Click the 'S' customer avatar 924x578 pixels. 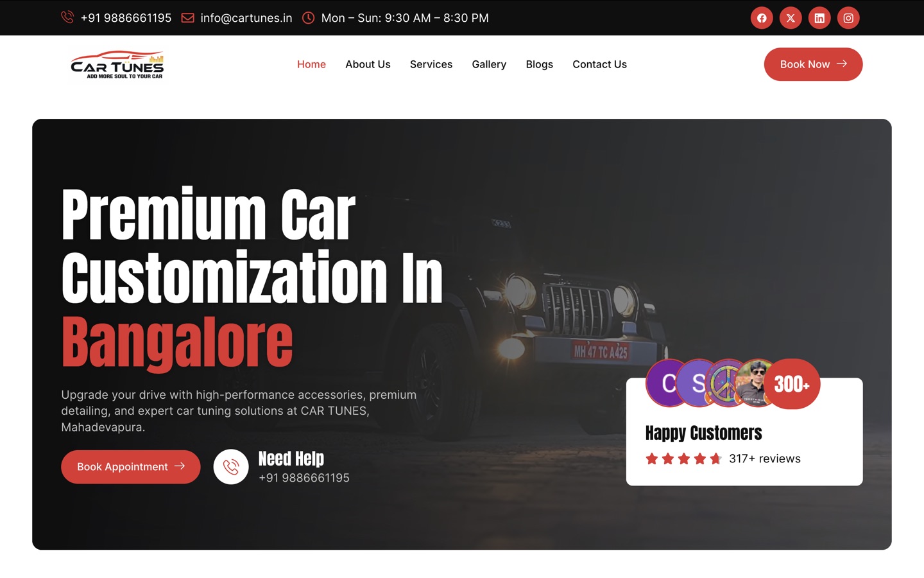click(x=694, y=383)
